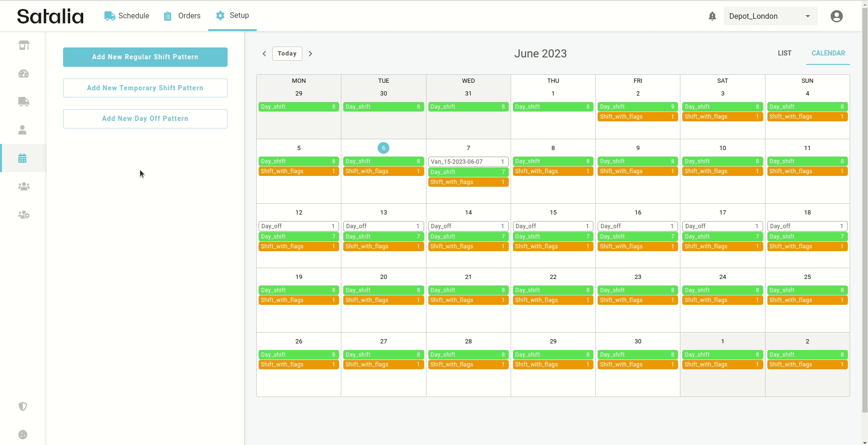
Task: Open the Schedule menu item
Action: 127,16
